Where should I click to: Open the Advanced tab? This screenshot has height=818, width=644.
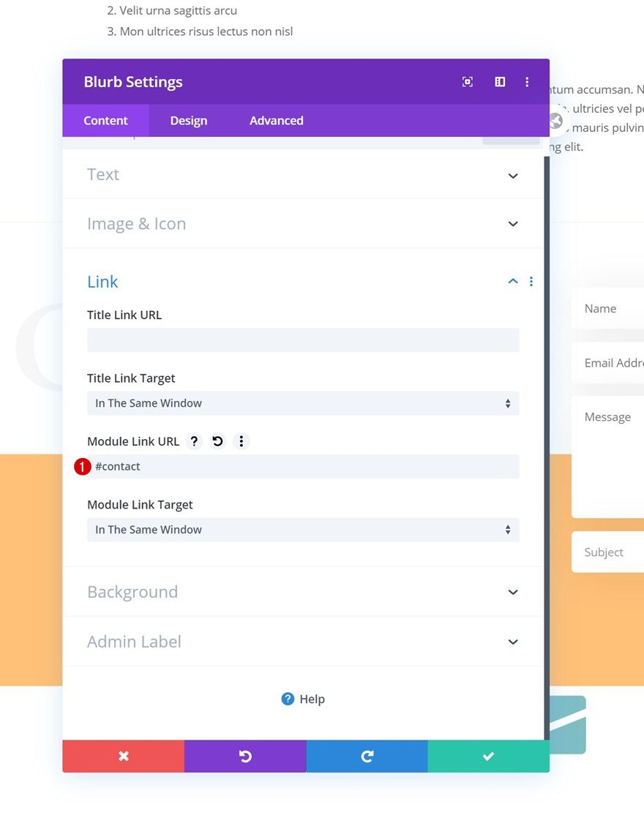[x=276, y=120]
